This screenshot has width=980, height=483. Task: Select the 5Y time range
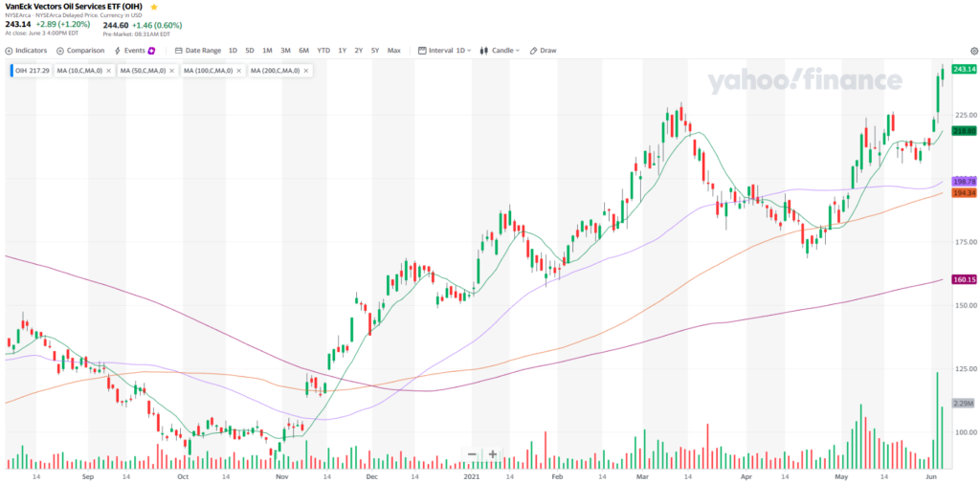(375, 51)
